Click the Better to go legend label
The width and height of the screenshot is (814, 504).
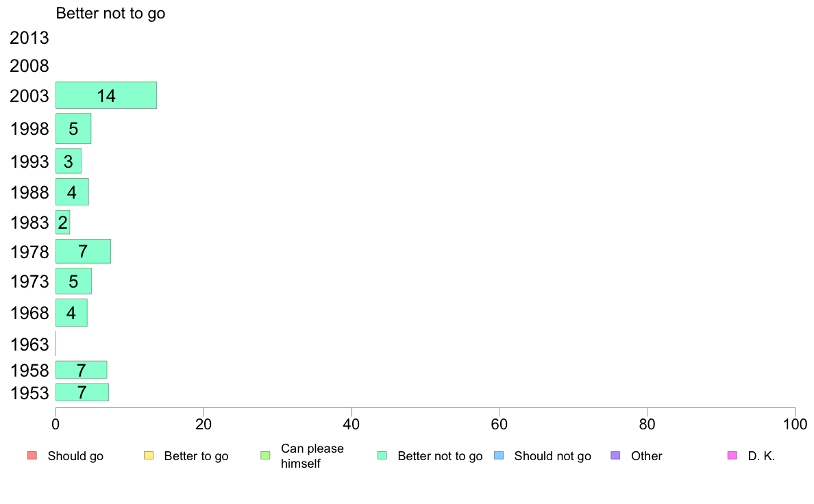click(x=196, y=456)
